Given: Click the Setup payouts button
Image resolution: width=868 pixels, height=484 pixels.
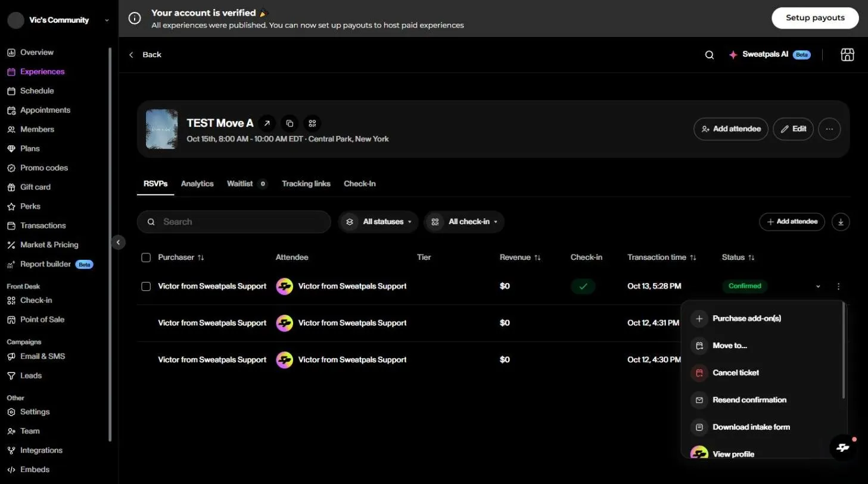Looking at the screenshot, I should (x=815, y=18).
